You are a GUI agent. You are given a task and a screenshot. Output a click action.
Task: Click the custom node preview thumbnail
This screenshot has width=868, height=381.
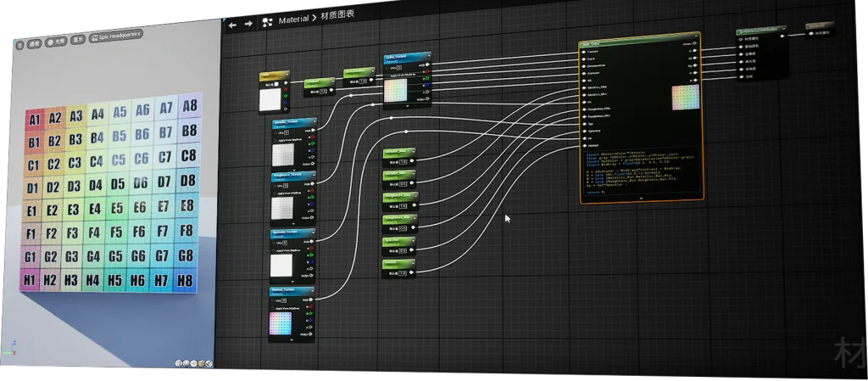[684, 98]
